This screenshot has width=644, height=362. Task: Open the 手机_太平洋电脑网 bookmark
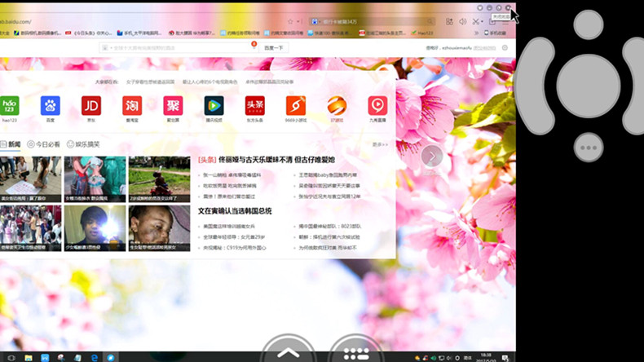(139, 33)
